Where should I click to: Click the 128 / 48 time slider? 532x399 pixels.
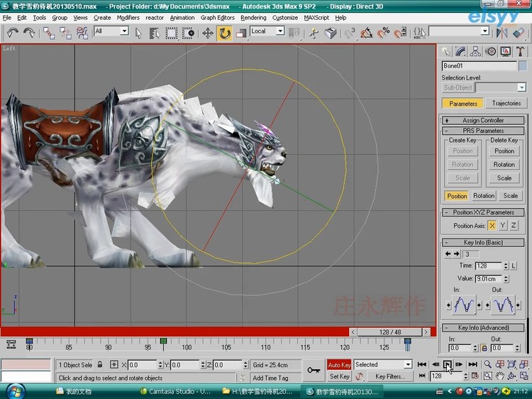pyautogui.click(x=390, y=332)
